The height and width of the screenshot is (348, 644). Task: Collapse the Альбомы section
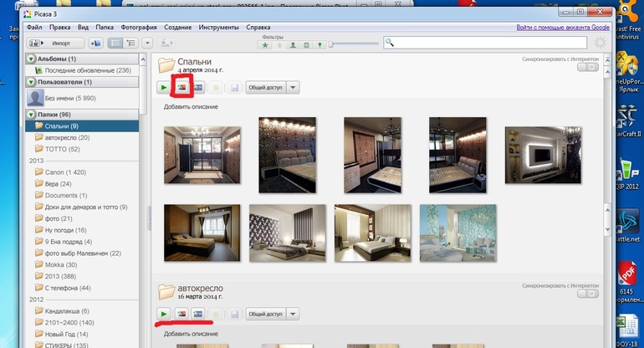coord(31,59)
